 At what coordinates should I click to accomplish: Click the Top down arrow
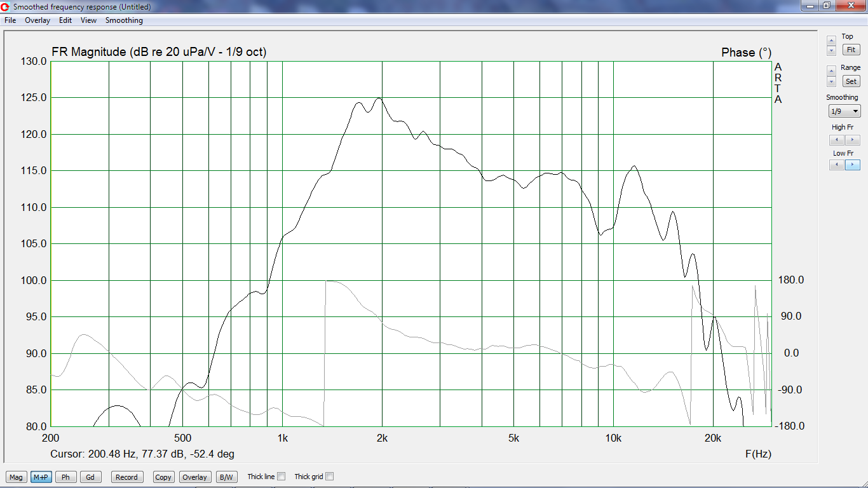[831, 50]
